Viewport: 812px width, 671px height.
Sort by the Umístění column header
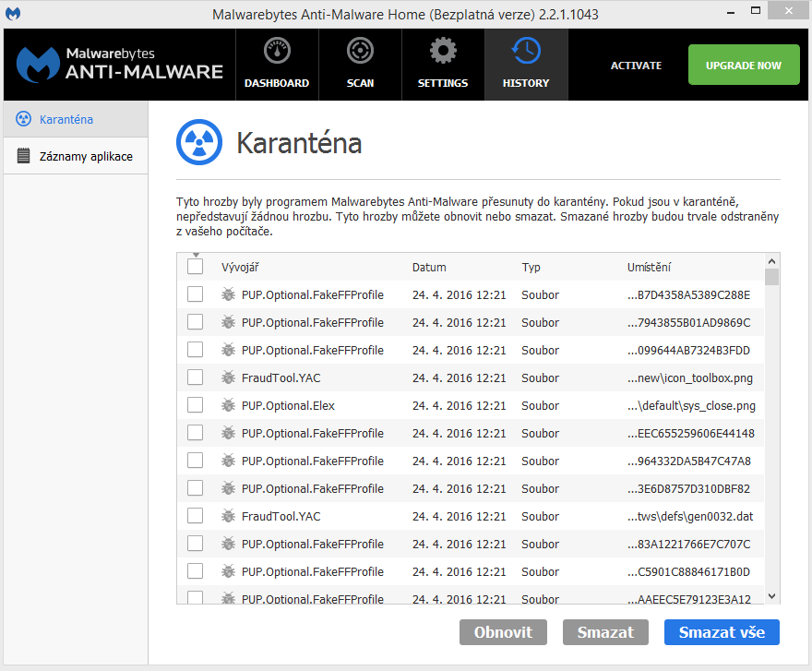pos(649,268)
